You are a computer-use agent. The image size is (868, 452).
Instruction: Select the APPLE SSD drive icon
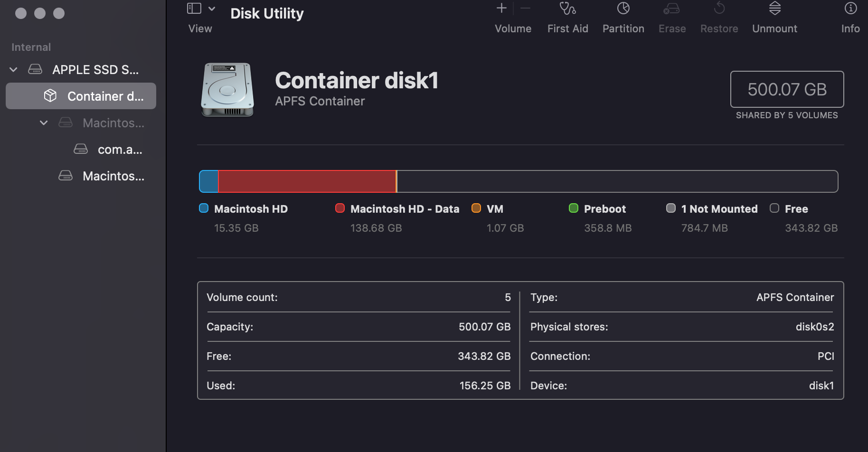tap(35, 69)
